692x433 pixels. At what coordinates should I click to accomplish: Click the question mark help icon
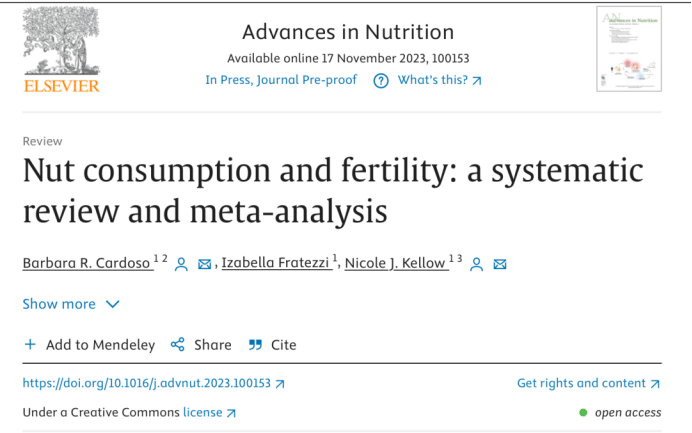(380, 81)
